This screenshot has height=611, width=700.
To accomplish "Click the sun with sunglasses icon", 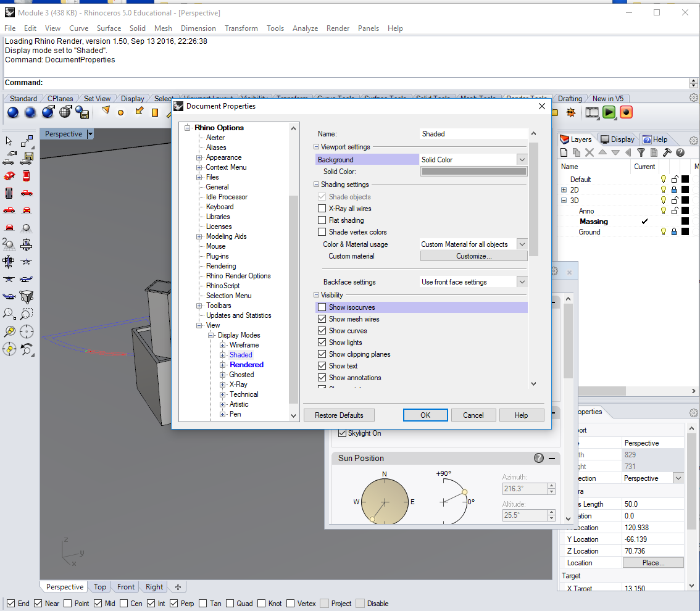I will [570, 112].
